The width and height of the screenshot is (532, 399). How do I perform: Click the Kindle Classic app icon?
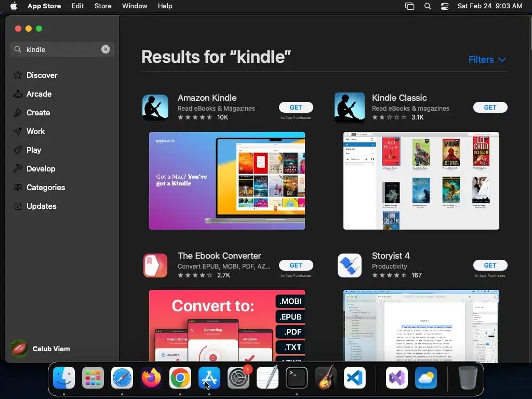(x=350, y=108)
